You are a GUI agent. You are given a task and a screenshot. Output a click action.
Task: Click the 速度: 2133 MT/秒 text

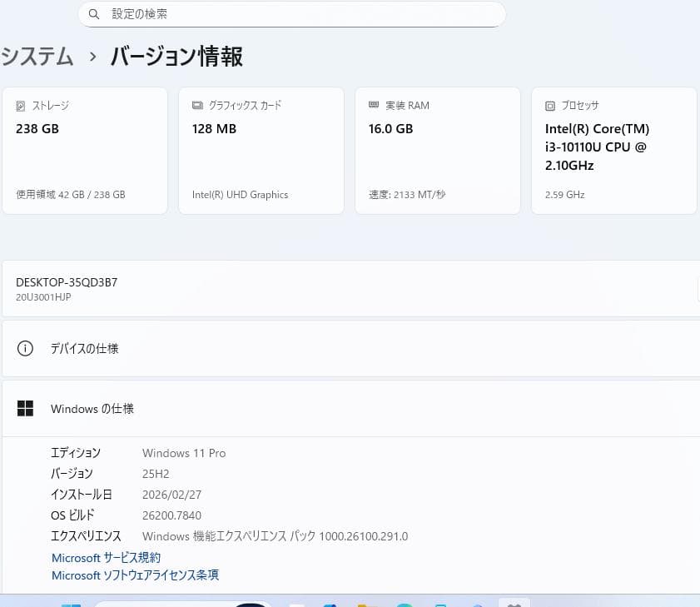tap(407, 195)
